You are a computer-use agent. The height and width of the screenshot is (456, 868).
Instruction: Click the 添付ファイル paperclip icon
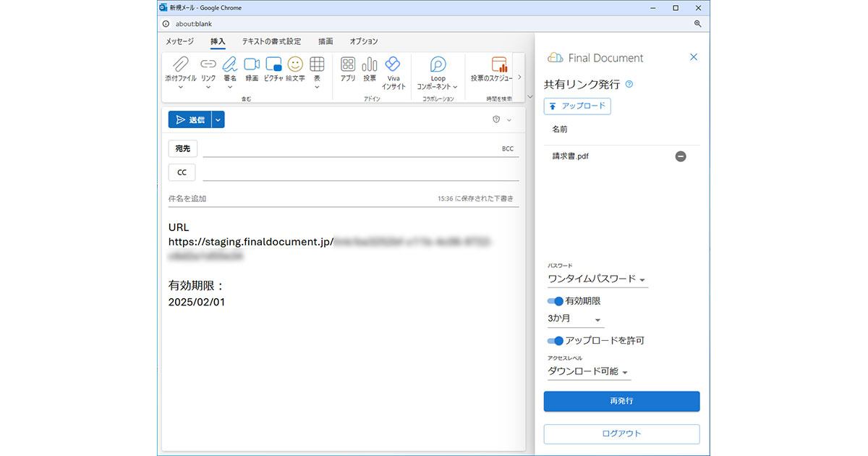tap(180, 65)
